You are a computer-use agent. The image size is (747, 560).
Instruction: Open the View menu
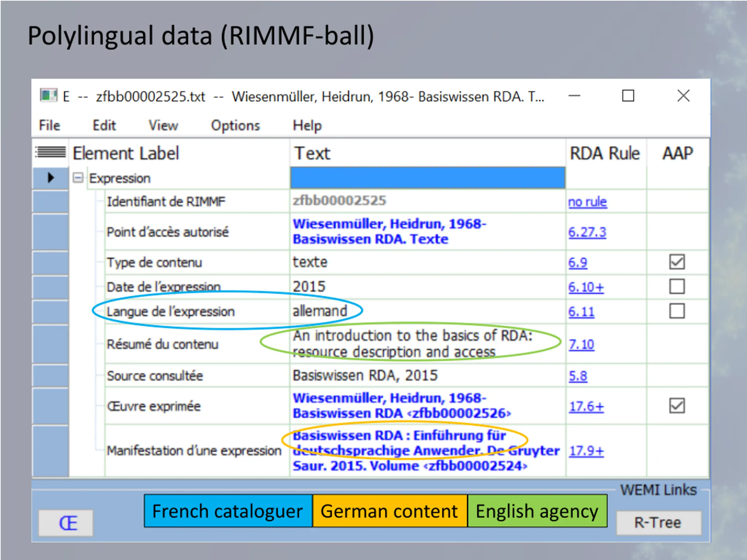tap(163, 125)
